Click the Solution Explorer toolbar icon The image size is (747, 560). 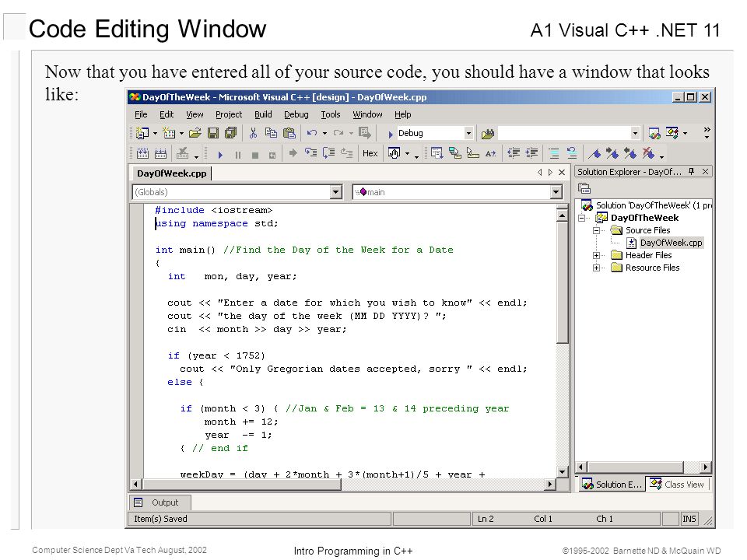click(x=654, y=134)
